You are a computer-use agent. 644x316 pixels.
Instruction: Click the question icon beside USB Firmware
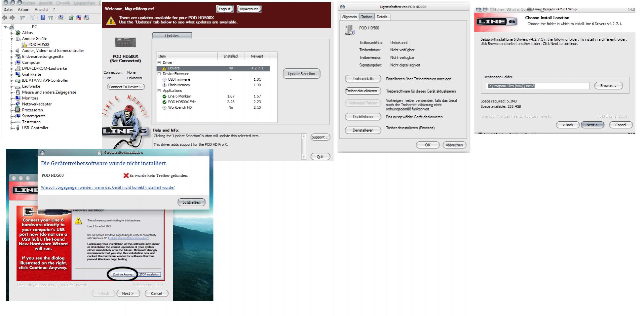coord(164,80)
